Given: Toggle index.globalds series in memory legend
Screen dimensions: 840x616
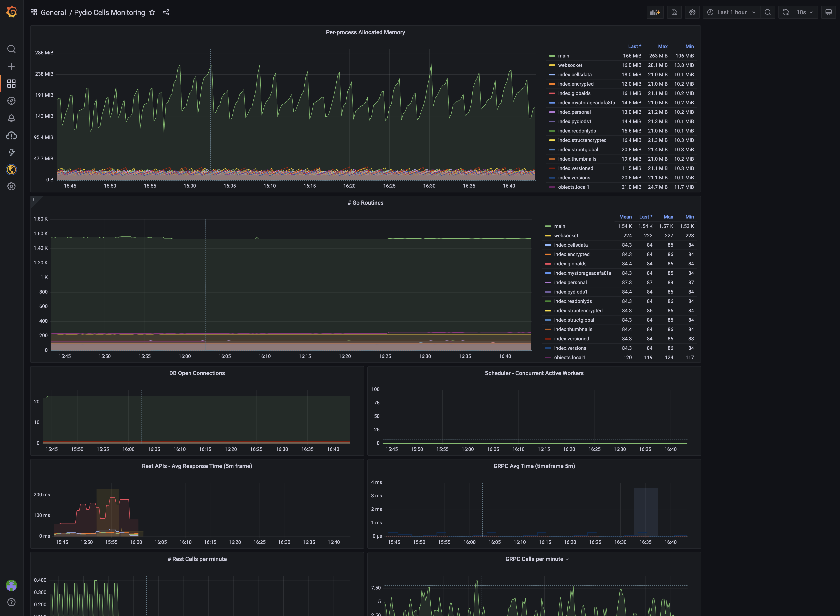Looking at the screenshot, I should coord(574,93).
